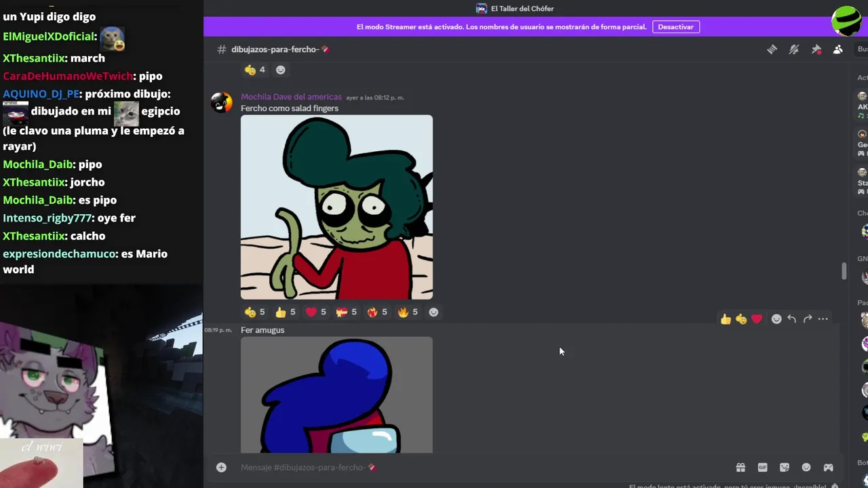Open the gift Nitro icon

[741, 468]
